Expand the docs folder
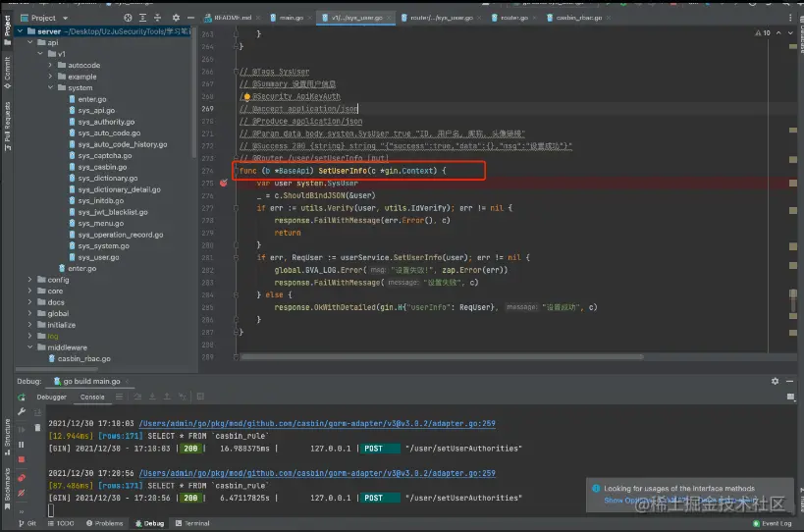Image resolution: width=804 pixels, height=532 pixels. [x=29, y=302]
